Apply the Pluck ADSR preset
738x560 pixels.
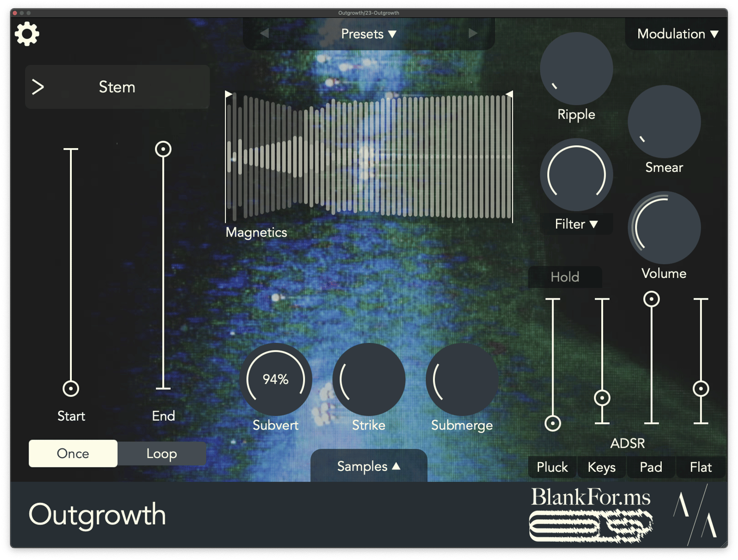pos(552,467)
